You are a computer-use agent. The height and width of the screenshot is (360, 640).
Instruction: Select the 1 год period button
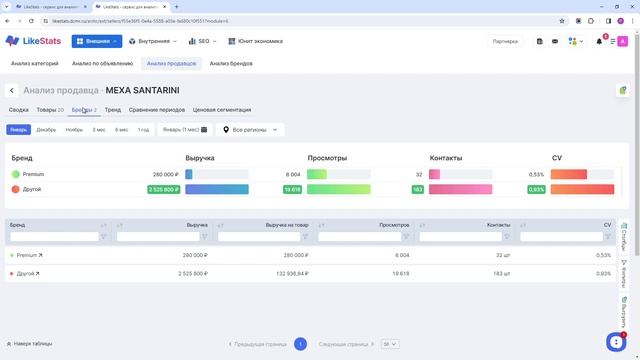(x=143, y=130)
